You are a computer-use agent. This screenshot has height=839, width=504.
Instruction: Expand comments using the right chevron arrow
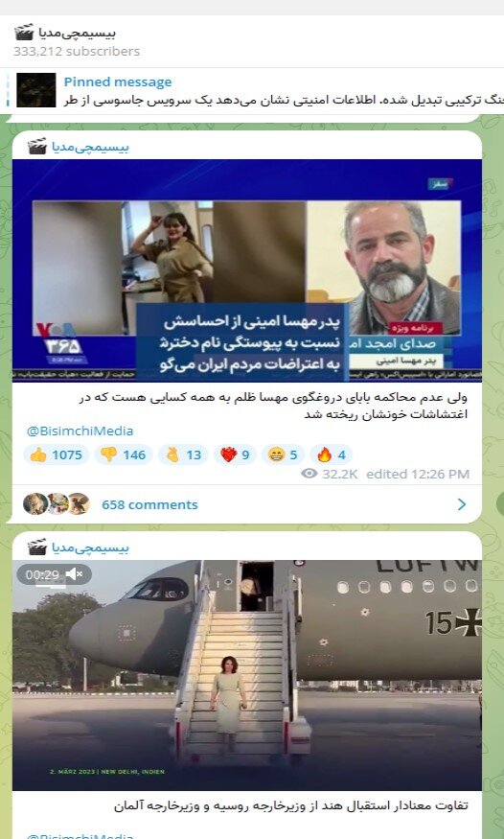click(462, 504)
